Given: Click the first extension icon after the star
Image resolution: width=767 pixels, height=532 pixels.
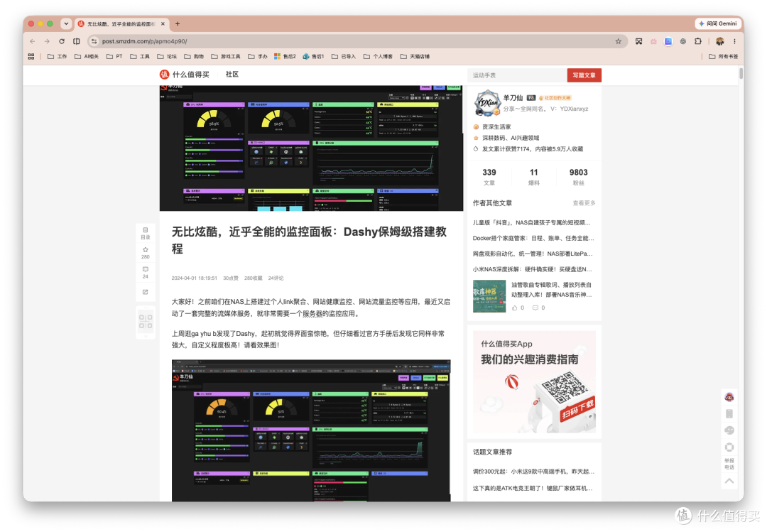Looking at the screenshot, I should [x=639, y=42].
